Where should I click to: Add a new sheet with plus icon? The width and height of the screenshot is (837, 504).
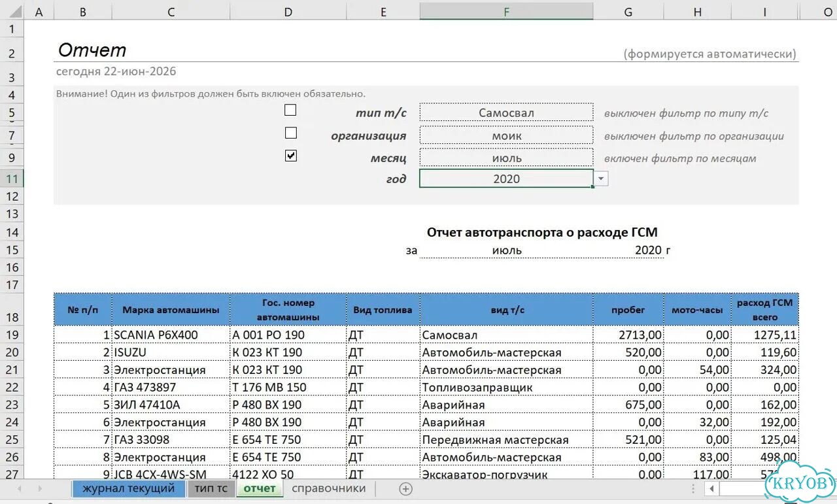(405, 488)
